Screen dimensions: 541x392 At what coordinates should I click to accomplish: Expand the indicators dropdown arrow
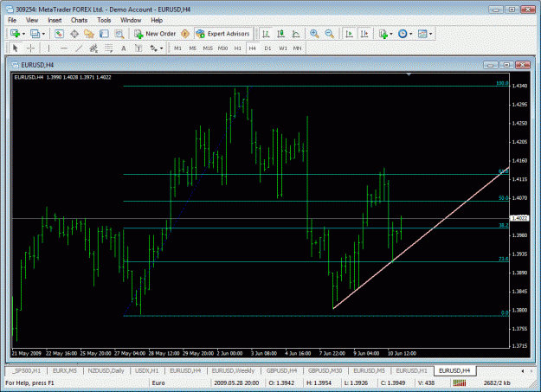[x=391, y=34]
